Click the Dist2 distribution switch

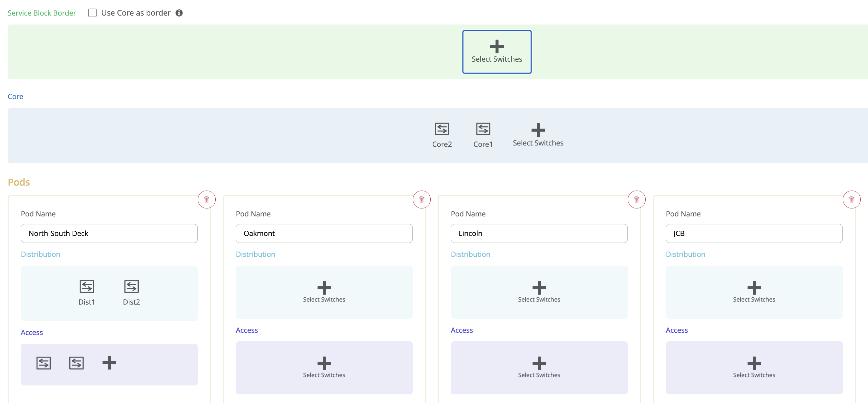pos(131,287)
